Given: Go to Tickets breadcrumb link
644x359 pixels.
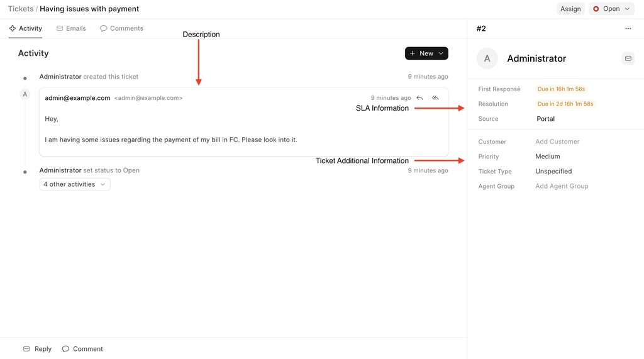Looking at the screenshot, I should pos(20,9).
